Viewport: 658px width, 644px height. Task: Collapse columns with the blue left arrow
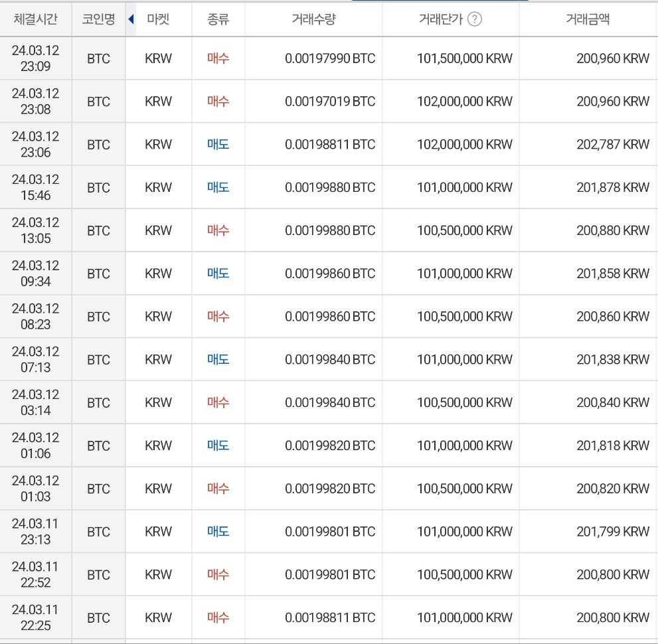pos(131,19)
